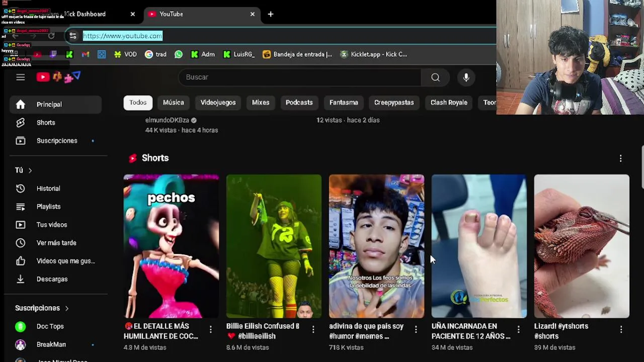Screen dimensions: 644x362
Task: Open the Adm Kick bookmark
Action: [x=203, y=54]
